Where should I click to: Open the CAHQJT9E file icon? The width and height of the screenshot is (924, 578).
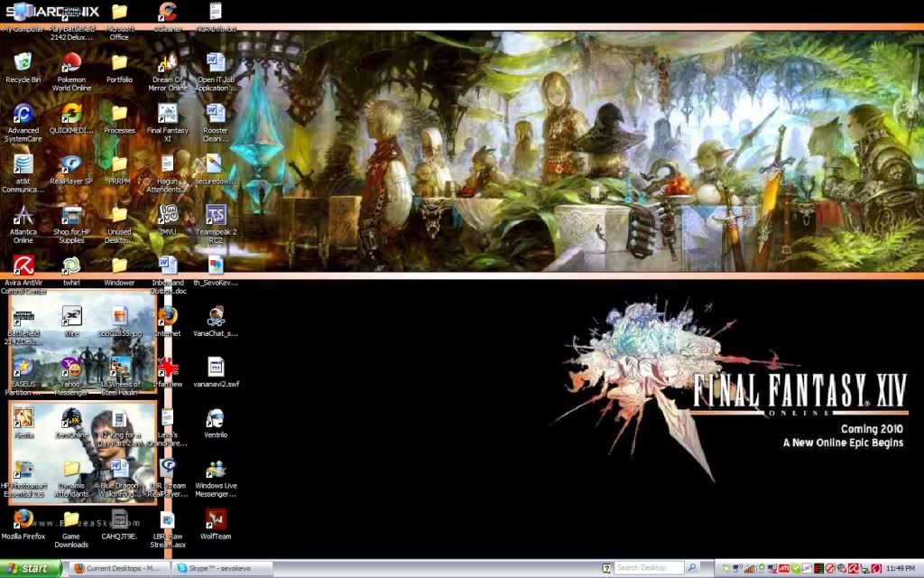tap(119, 519)
